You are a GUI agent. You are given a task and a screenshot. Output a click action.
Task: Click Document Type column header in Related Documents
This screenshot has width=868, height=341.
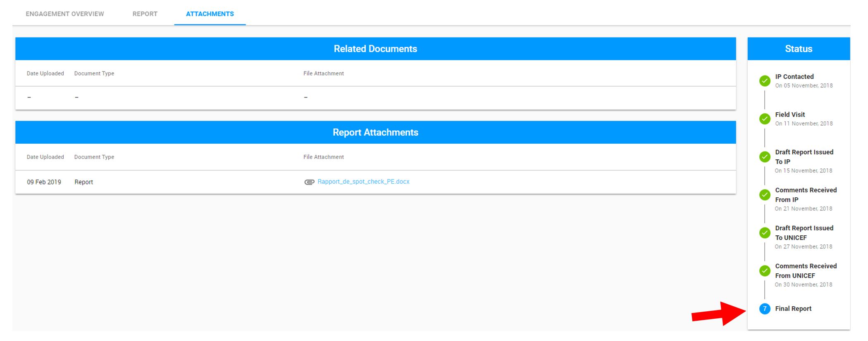click(94, 73)
